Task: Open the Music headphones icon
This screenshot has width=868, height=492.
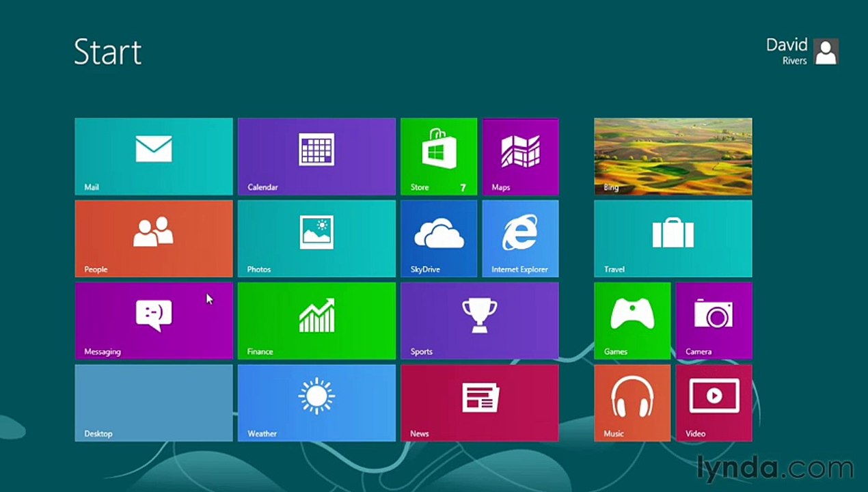Action: coord(632,397)
